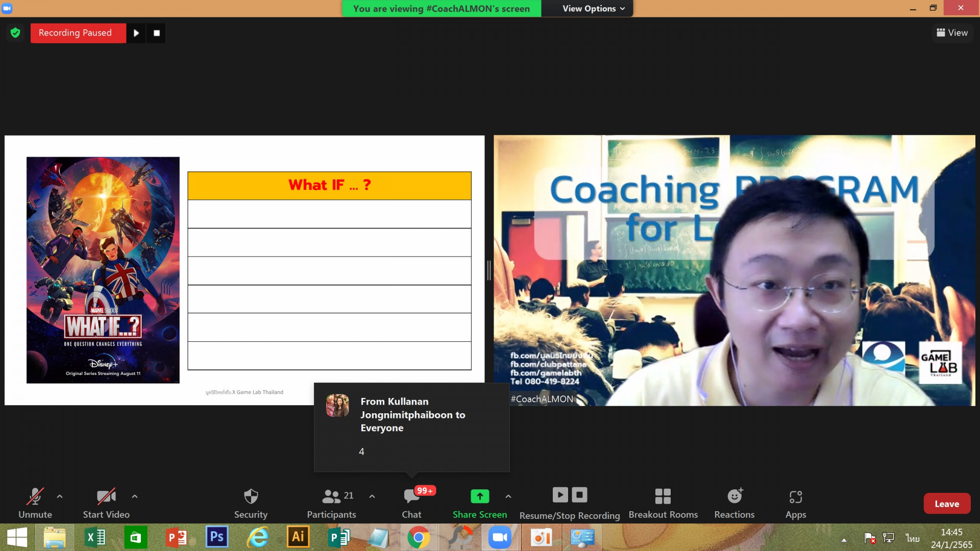Expand share options arrow next to Share Screen
980x551 pixels.
[508, 496]
